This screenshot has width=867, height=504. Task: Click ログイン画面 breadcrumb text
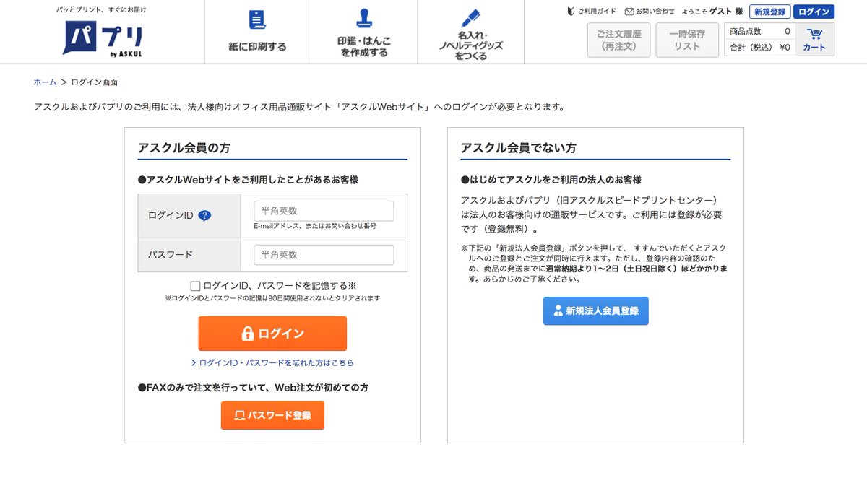tap(95, 82)
